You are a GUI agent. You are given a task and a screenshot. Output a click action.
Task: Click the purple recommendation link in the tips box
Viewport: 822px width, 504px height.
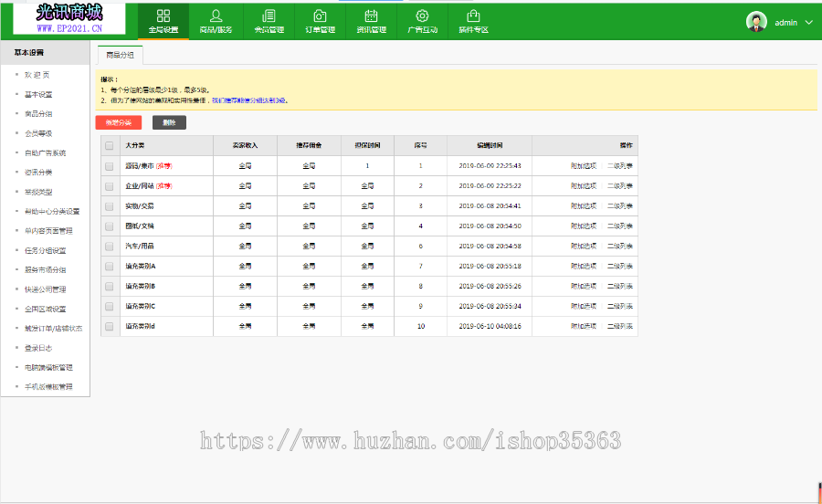[249, 100]
